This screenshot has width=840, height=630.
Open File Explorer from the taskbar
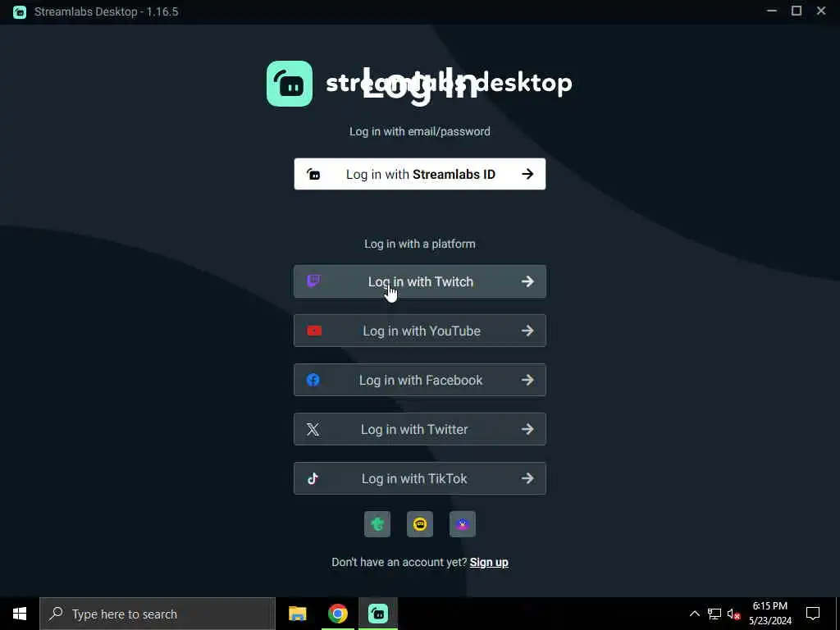297,614
